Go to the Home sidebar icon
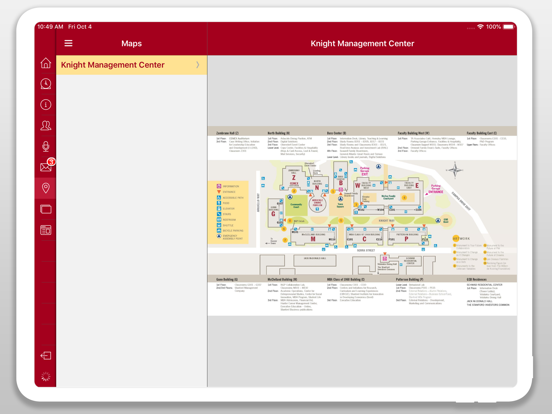This screenshot has width=552, height=414. [x=46, y=63]
